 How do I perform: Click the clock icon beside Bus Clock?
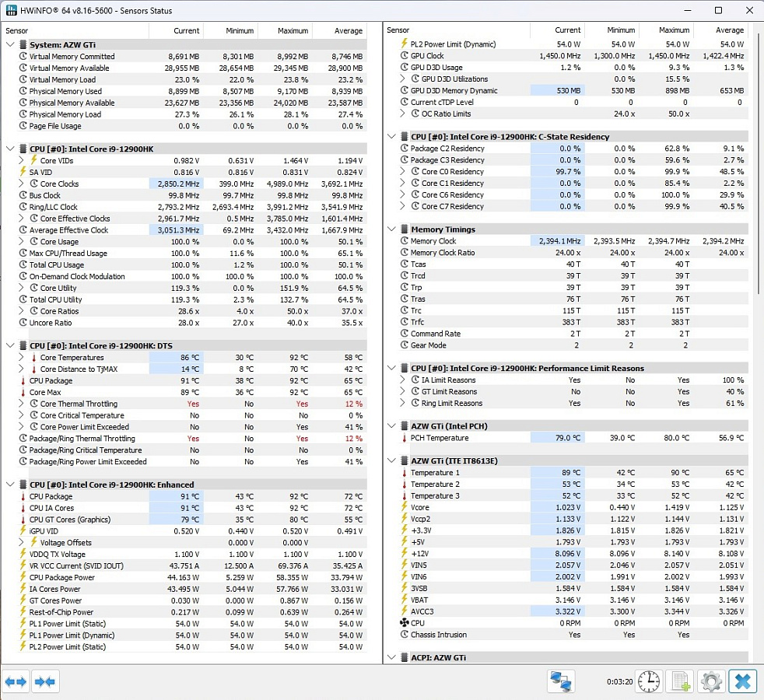click(23, 195)
